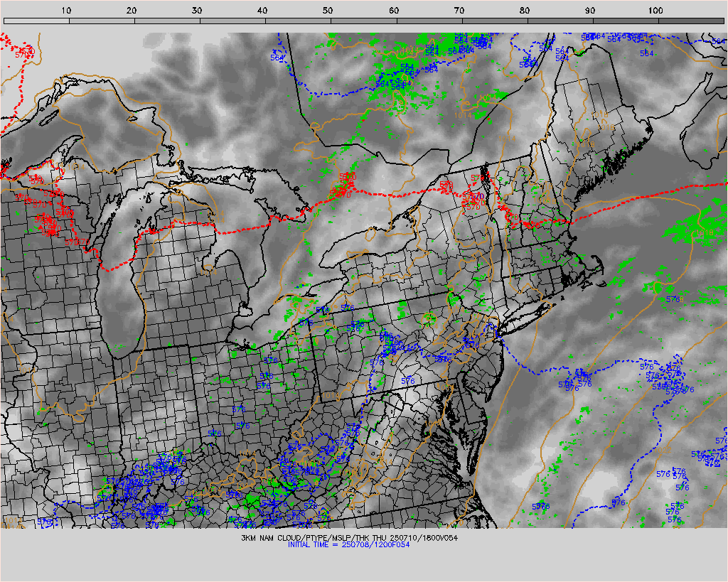Select the gray scale segment between 10 and 20
Screen dimensions: 728x582
click(x=102, y=21)
